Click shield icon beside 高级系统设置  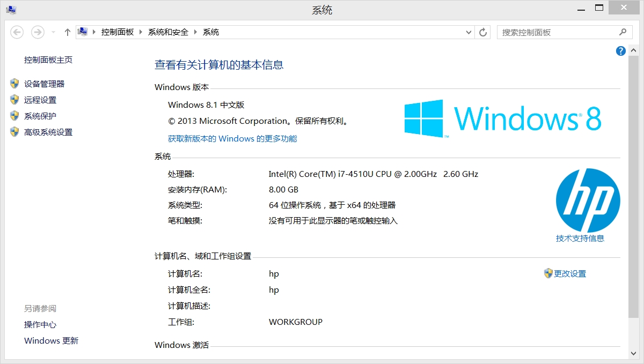tap(14, 132)
